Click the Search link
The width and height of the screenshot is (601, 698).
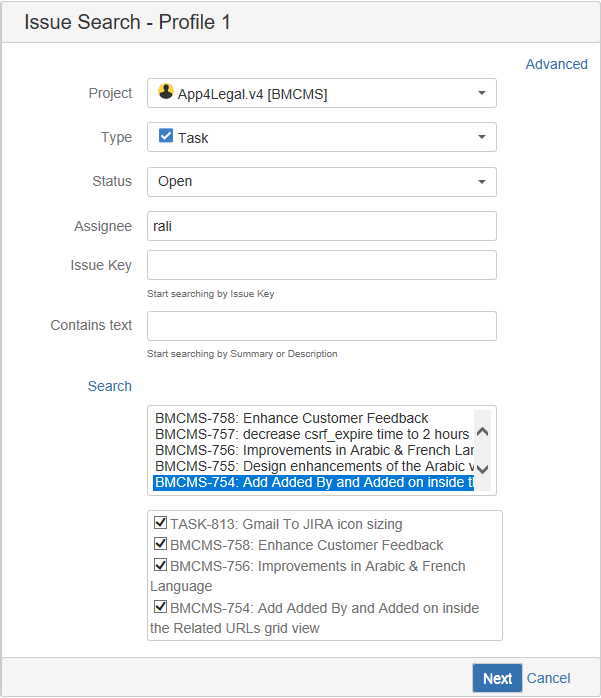tap(110, 386)
